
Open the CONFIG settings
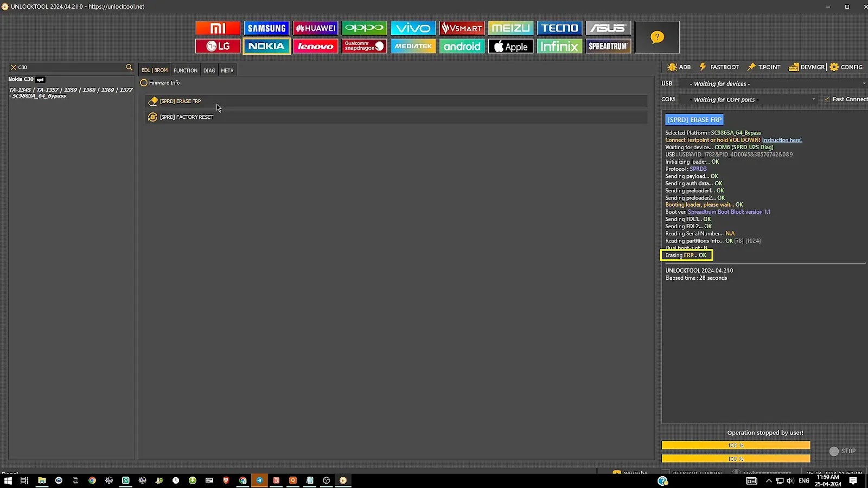tap(846, 67)
